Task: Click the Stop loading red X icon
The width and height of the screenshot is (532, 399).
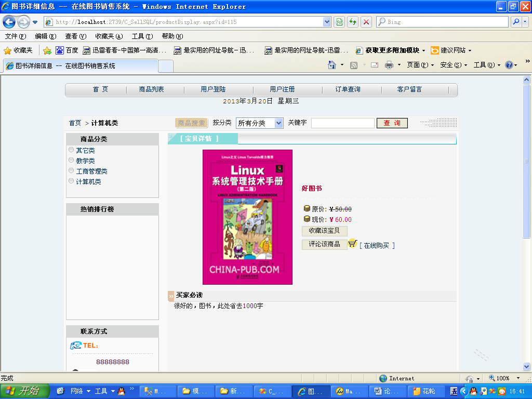Action: [x=366, y=22]
